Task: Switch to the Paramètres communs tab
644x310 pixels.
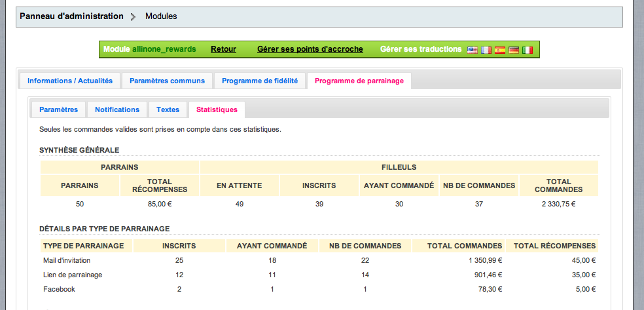Action: (x=167, y=81)
